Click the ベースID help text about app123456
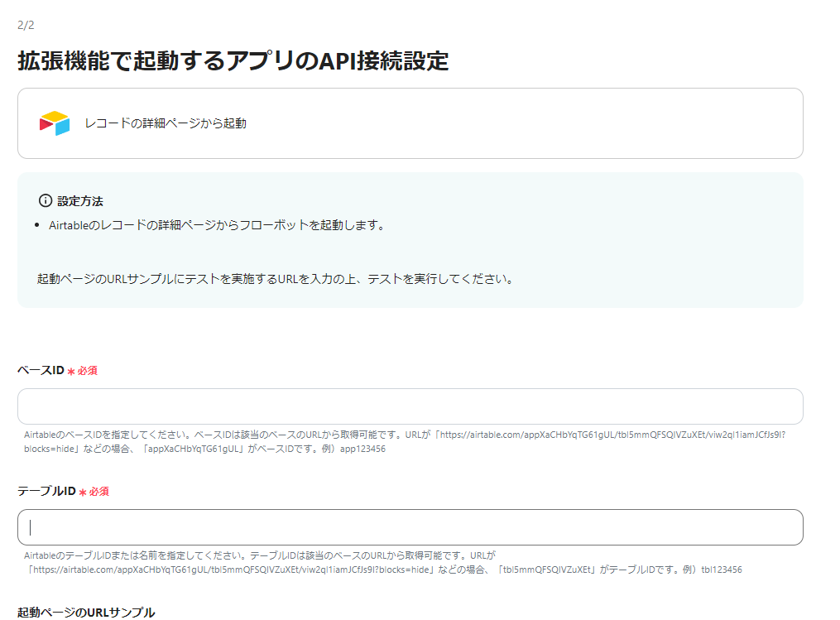The height and width of the screenshot is (620, 840). point(405,441)
